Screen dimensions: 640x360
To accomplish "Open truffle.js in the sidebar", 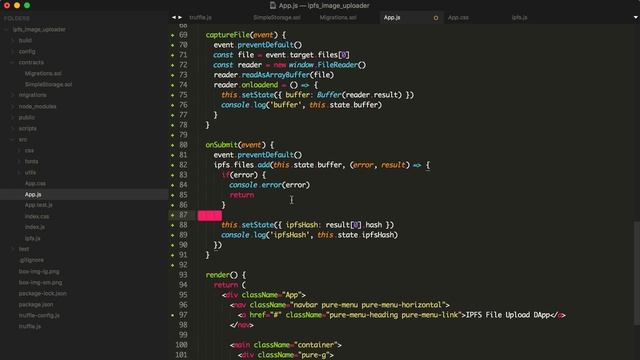I will point(30,326).
